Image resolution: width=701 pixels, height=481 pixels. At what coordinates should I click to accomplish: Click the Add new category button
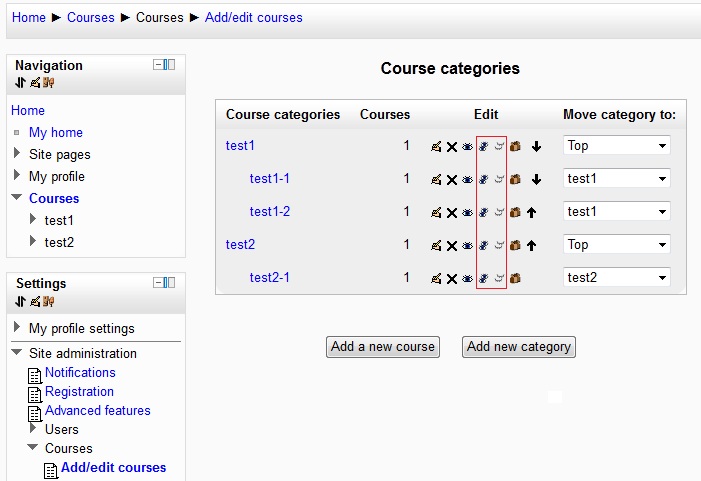click(519, 347)
